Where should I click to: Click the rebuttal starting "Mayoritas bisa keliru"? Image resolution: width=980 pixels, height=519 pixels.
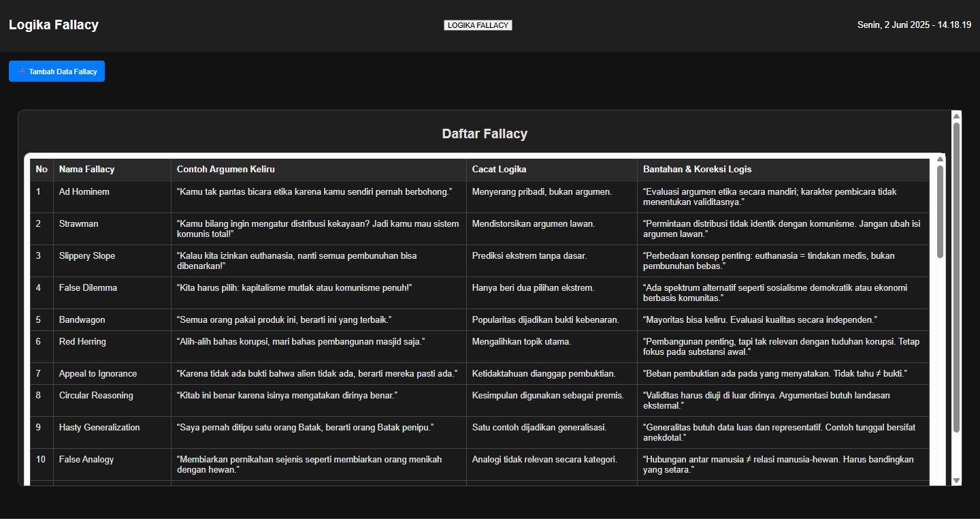(783, 320)
